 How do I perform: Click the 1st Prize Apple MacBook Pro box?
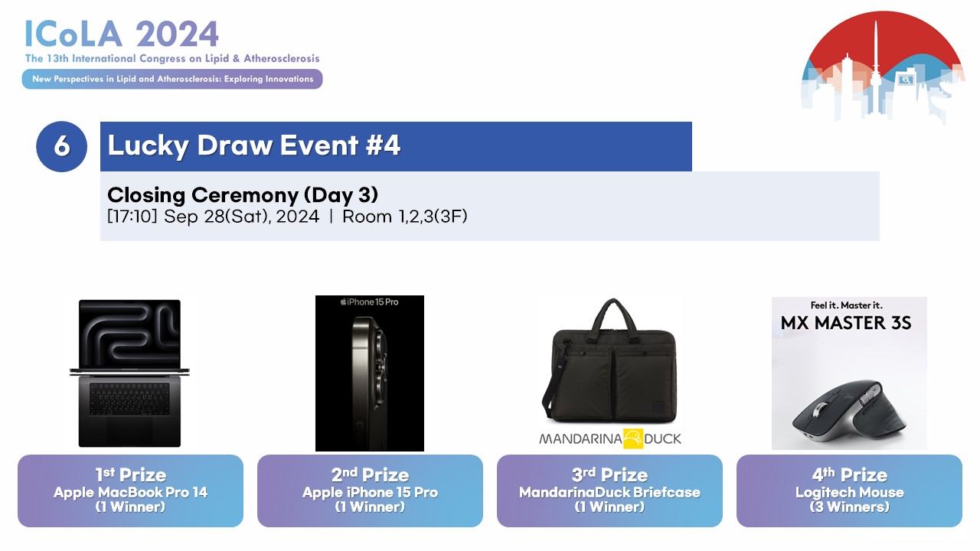130,491
